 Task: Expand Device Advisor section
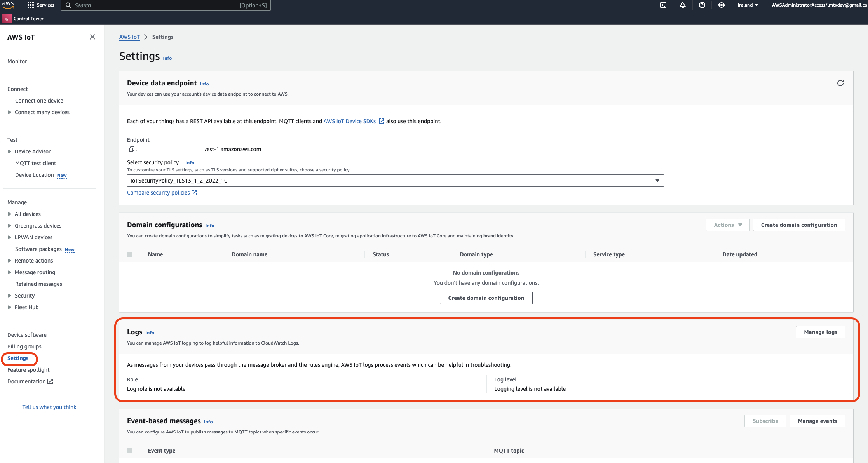pyautogui.click(x=10, y=151)
